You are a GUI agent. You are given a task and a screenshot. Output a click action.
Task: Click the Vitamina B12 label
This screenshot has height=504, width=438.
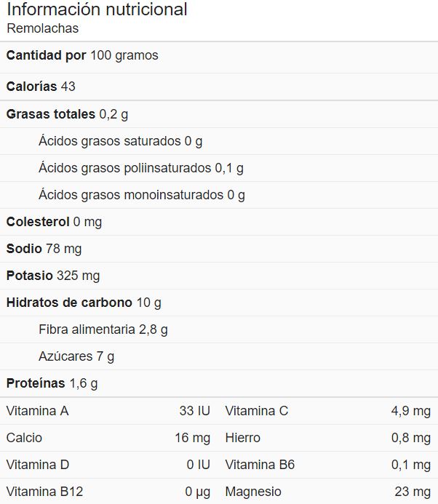tap(44, 492)
